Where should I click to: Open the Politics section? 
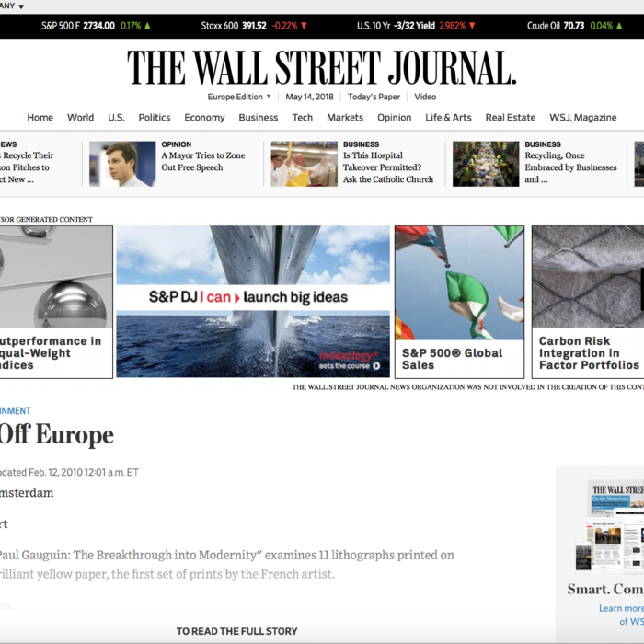[155, 118]
